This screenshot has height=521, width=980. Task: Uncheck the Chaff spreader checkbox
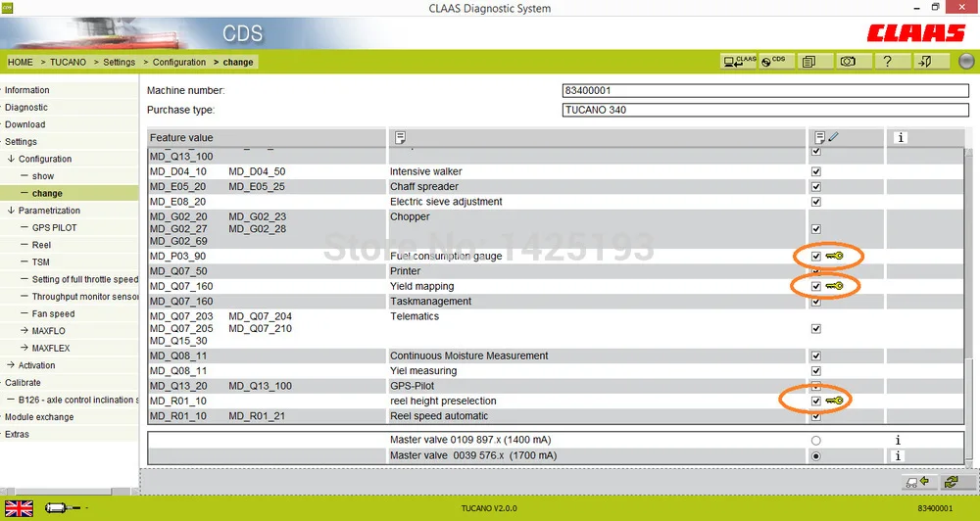[815, 186]
